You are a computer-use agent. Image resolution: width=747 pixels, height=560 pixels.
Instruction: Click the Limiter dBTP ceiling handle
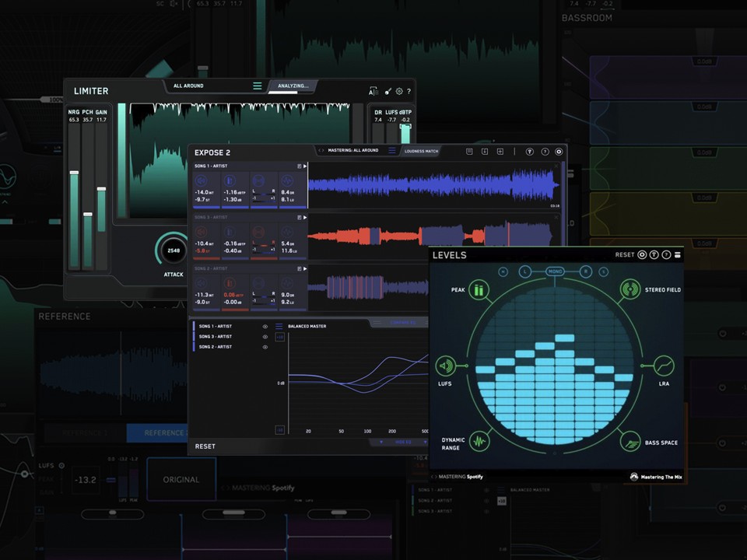(x=405, y=126)
